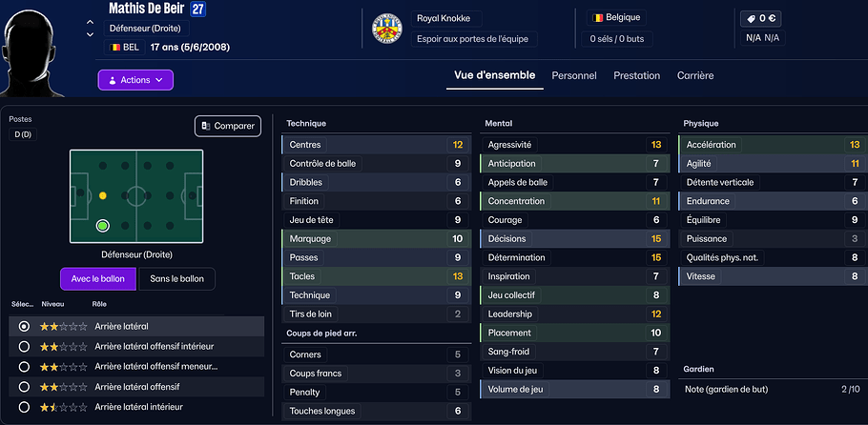Click the price tag transfer value icon

pyautogui.click(x=750, y=18)
